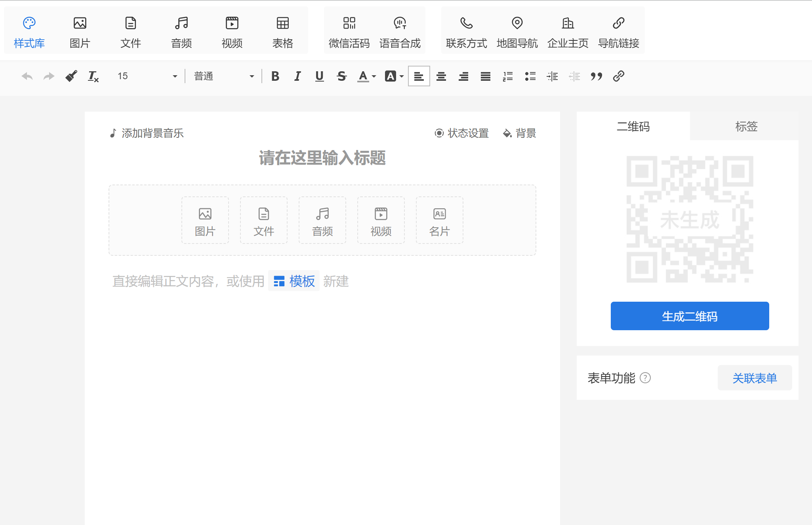812x525 pixels.
Task: Align text right
Action: [463, 76]
